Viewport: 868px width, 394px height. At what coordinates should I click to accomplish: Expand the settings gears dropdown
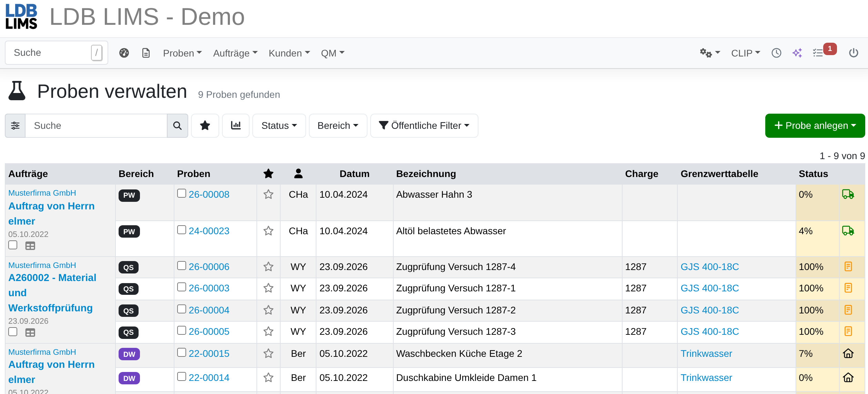(710, 53)
